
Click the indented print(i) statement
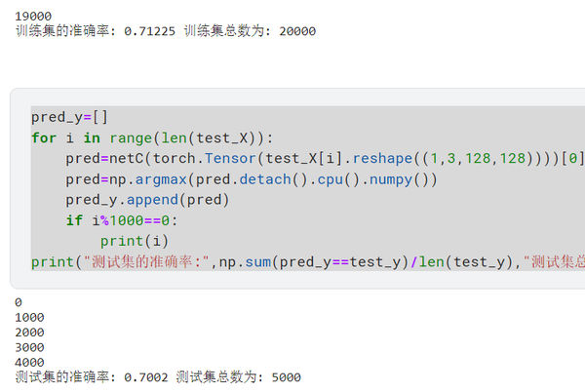135,241
